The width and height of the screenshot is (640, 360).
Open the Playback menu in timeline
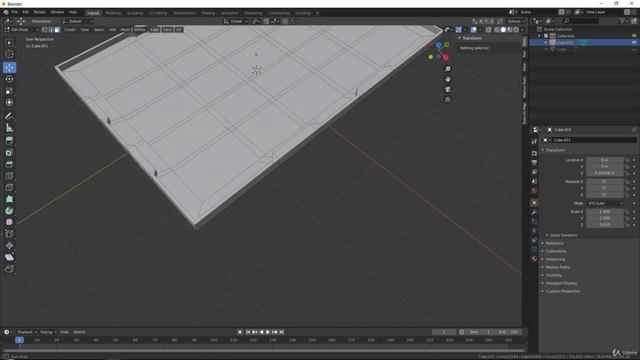27,332
